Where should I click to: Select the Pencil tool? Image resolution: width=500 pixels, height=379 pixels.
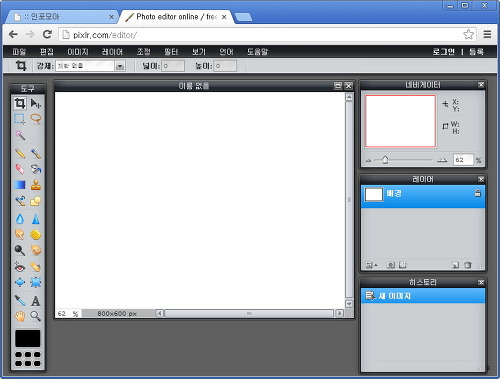click(20, 153)
